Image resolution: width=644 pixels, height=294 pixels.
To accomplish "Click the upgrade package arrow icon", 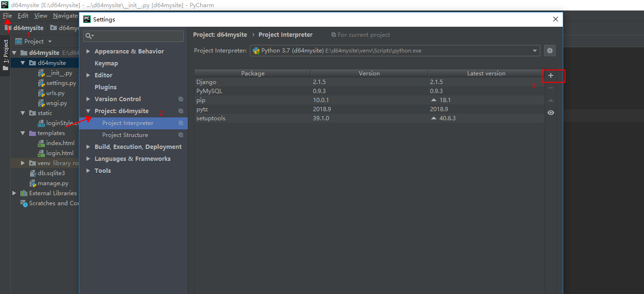I will pos(551,100).
